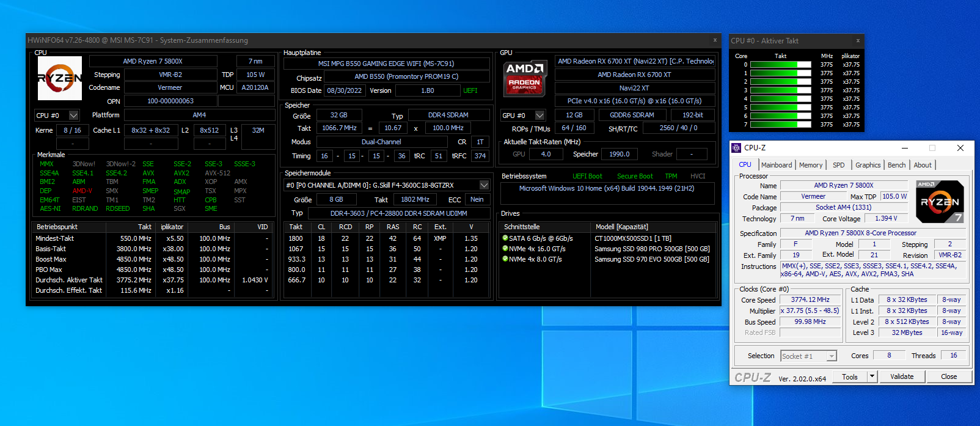
Task: Click the AMD Radeon RX 6700 XT name field
Action: click(634, 75)
